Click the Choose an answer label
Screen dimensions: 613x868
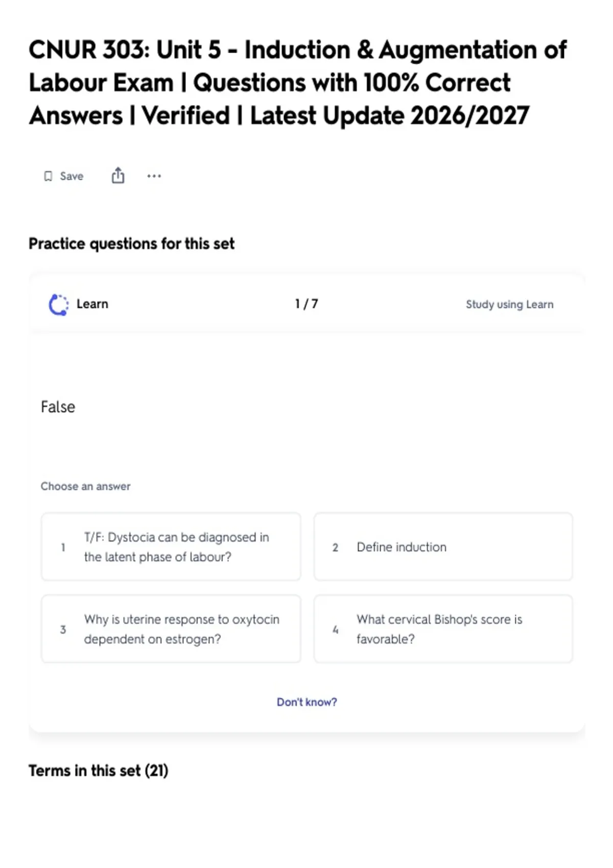86,486
